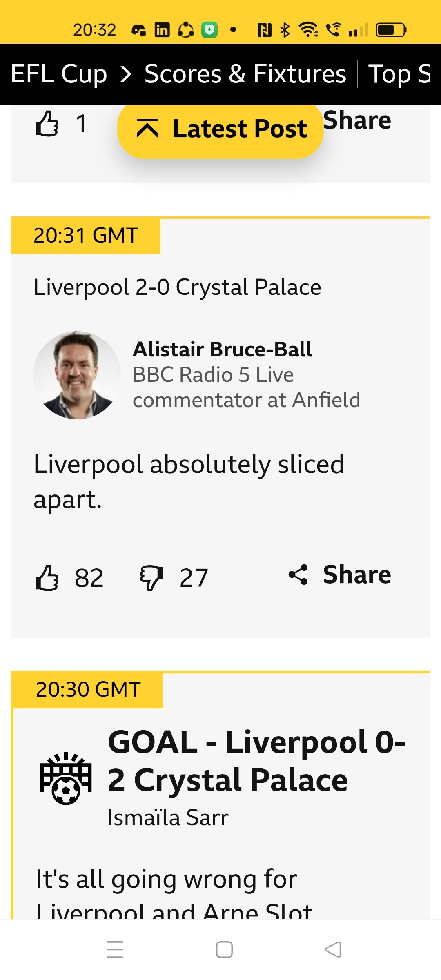Tap the Alistair Bruce-Ball author name
Viewport: 441px width, 980px height.
[223, 350]
